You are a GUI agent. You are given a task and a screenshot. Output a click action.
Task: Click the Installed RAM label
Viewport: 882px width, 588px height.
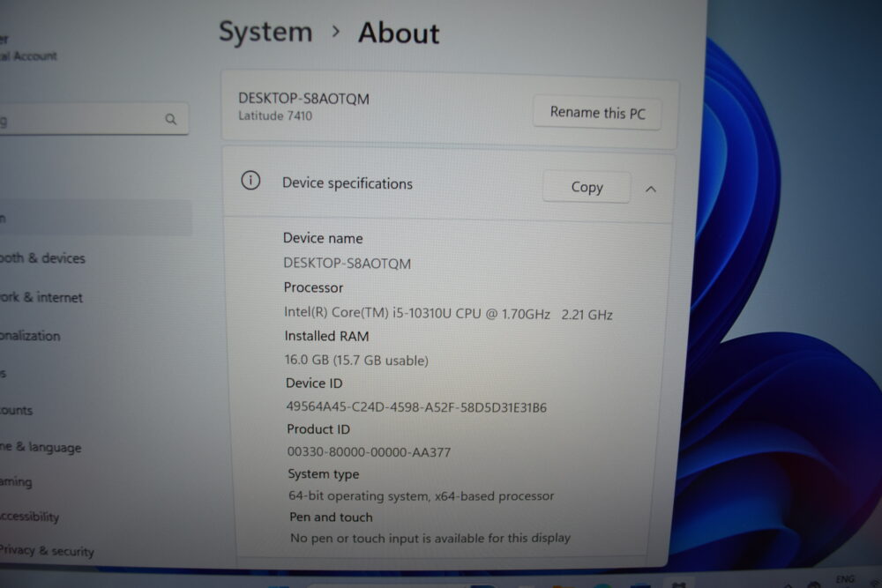(326, 336)
